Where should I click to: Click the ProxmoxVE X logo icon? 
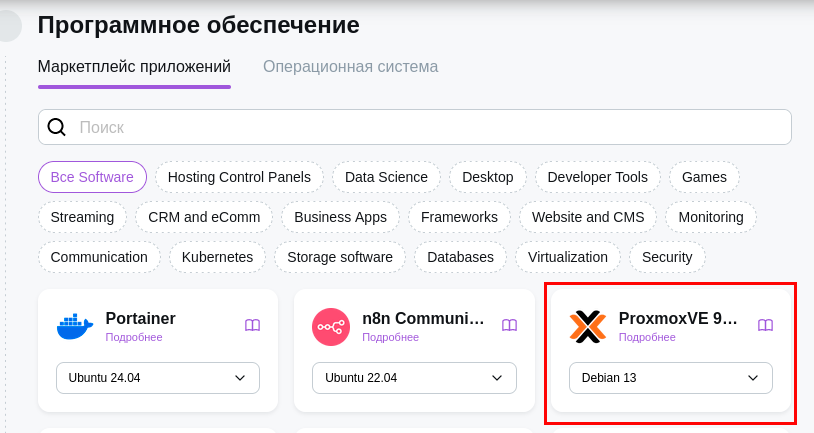(x=588, y=326)
